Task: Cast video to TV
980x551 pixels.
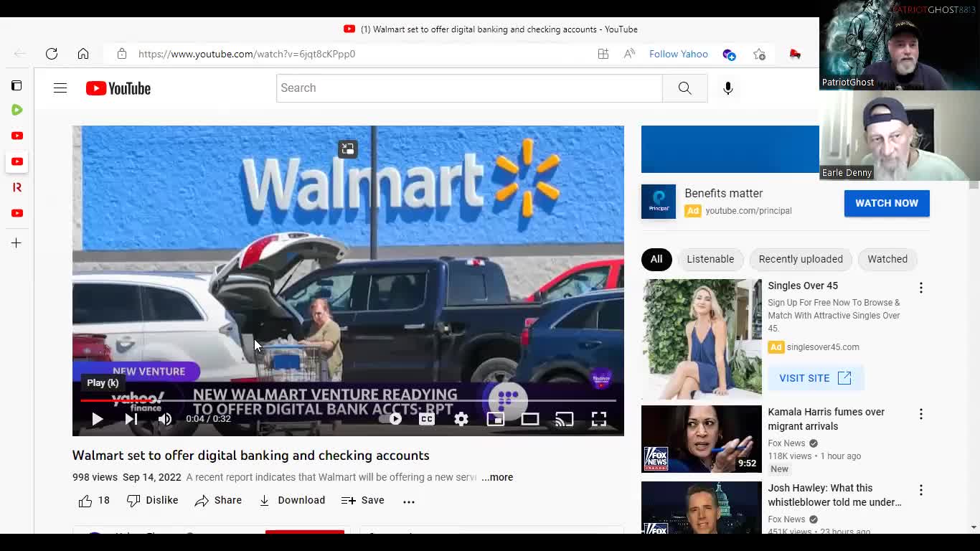Action: 565,419
